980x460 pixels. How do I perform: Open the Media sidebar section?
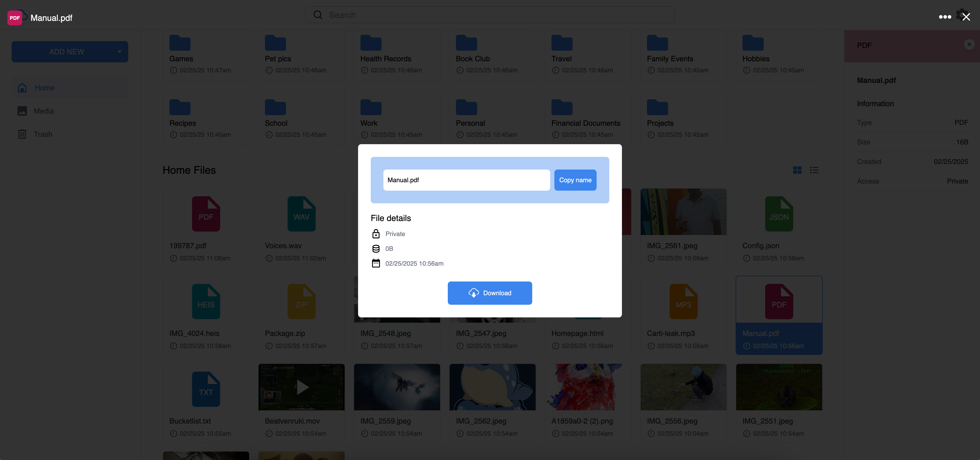tap(43, 111)
